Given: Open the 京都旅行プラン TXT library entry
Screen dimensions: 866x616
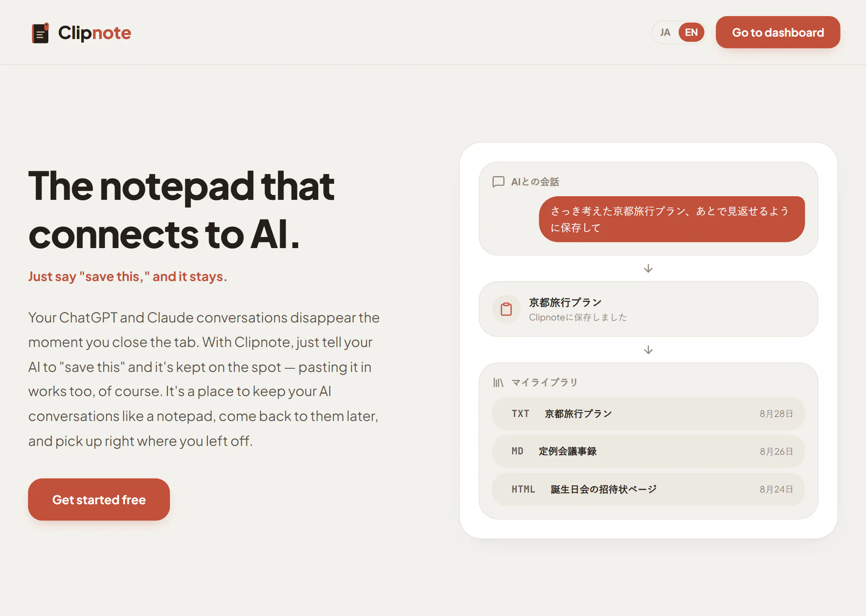Looking at the screenshot, I should click(648, 414).
